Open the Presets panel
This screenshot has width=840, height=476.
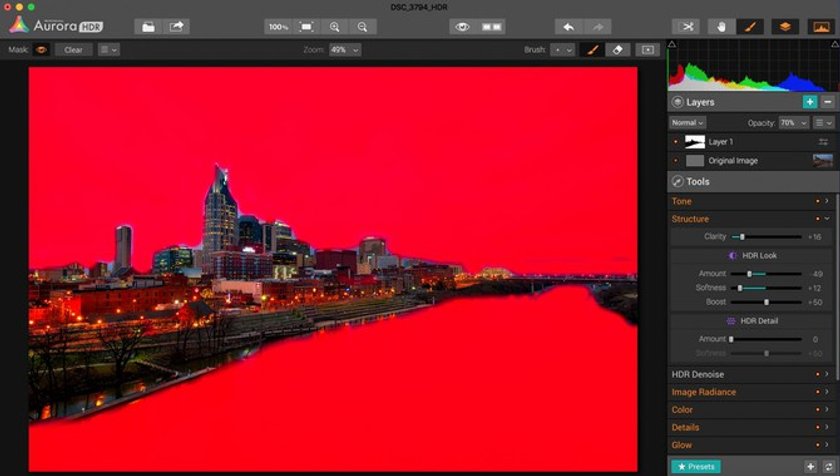(696, 466)
